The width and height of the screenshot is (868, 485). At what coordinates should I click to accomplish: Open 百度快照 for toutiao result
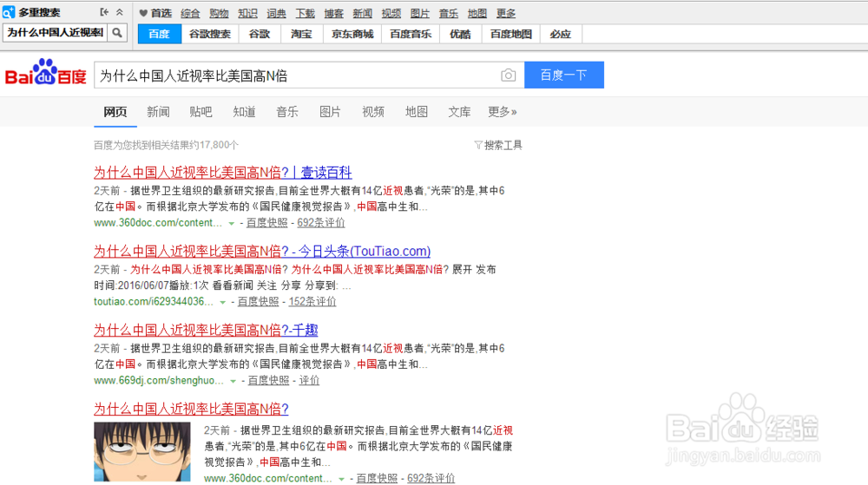(258, 302)
